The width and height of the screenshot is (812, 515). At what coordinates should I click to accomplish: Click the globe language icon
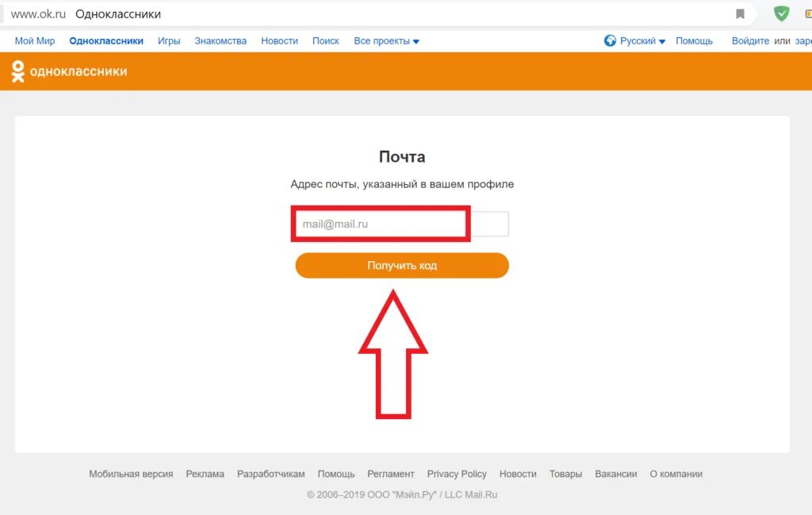610,40
